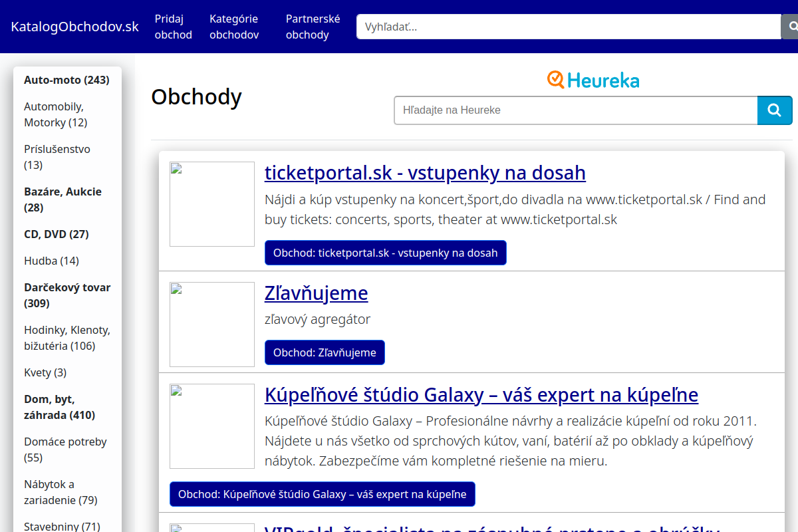Image resolution: width=798 pixels, height=532 pixels.
Task: Click Obchod: Kúpeľňové štúdio Galaxy button
Action: pos(323,494)
